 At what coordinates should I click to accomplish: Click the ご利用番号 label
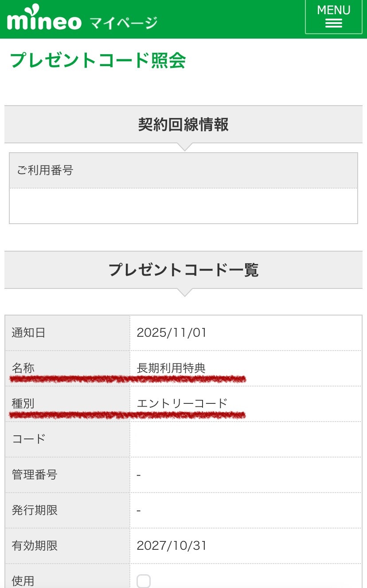[x=45, y=170]
